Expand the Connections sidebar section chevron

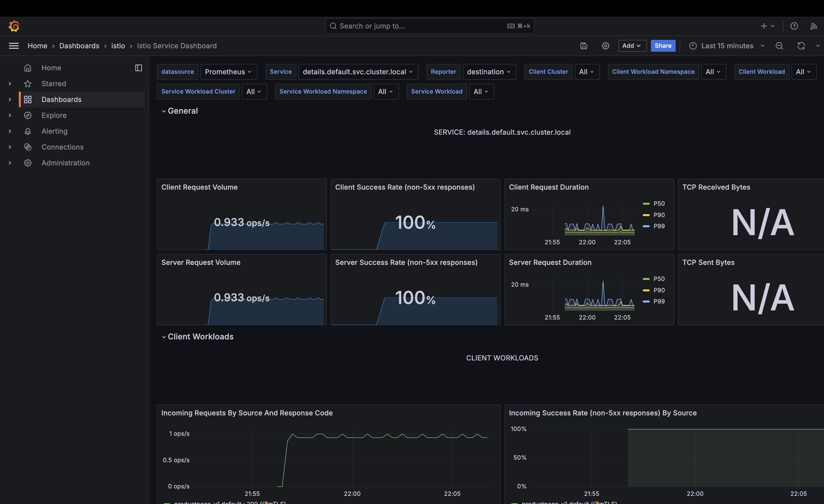[x=10, y=147]
